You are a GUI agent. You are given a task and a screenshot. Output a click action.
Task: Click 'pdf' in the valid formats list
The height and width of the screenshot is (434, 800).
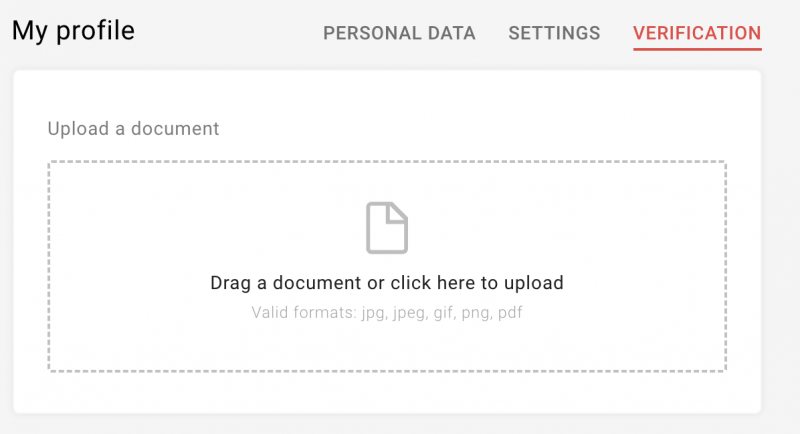[x=510, y=312]
